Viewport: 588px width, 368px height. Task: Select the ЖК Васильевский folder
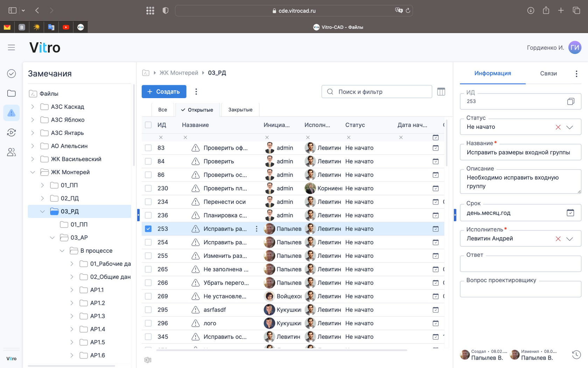(76, 159)
